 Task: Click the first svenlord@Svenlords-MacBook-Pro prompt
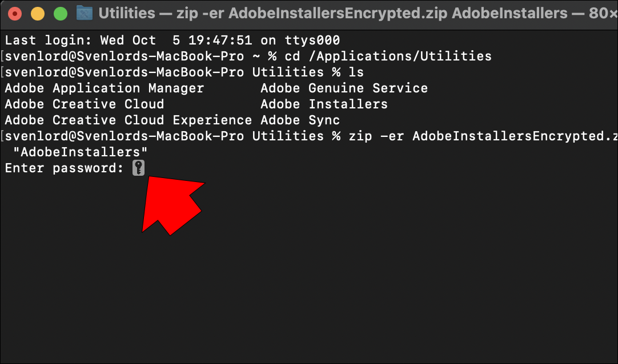(124, 56)
